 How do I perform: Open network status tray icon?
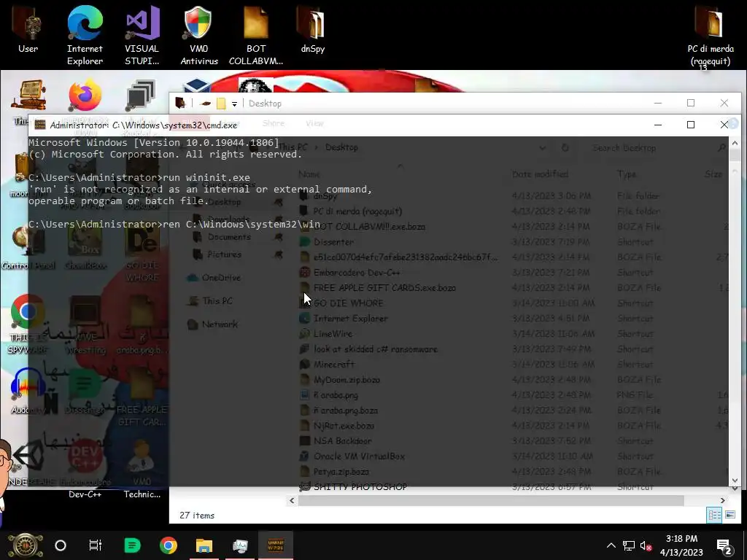coord(629,545)
